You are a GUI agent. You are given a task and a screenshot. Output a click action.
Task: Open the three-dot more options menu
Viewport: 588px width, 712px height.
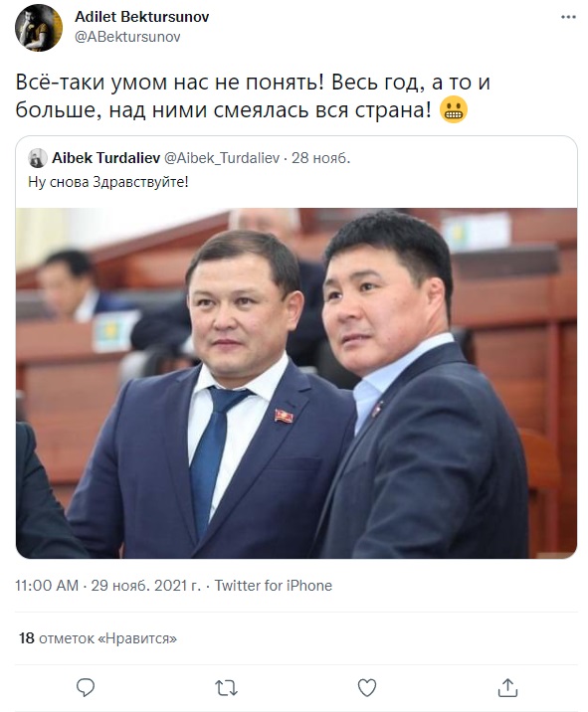(568, 17)
